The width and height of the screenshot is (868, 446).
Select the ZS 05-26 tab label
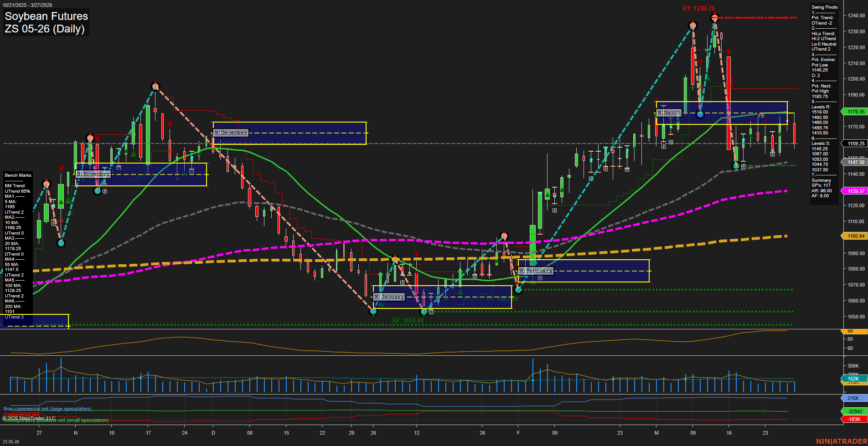click(10, 441)
